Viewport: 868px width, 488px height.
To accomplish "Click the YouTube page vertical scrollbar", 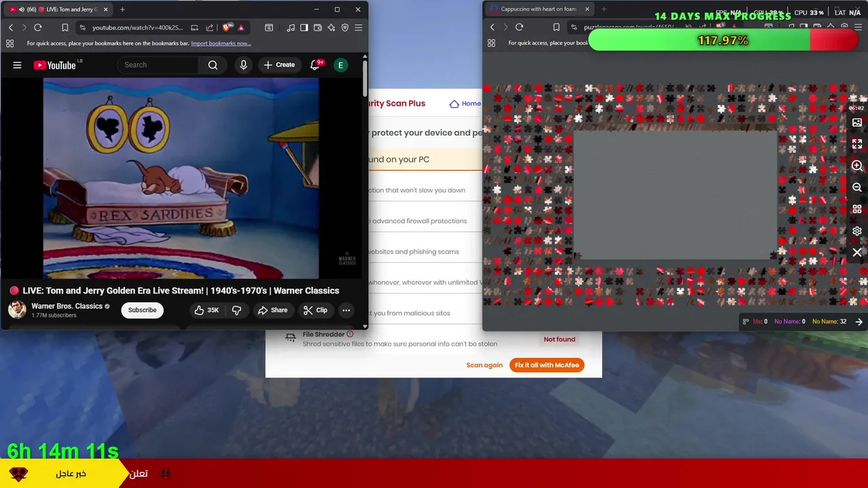I will click(x=365, y=78).
